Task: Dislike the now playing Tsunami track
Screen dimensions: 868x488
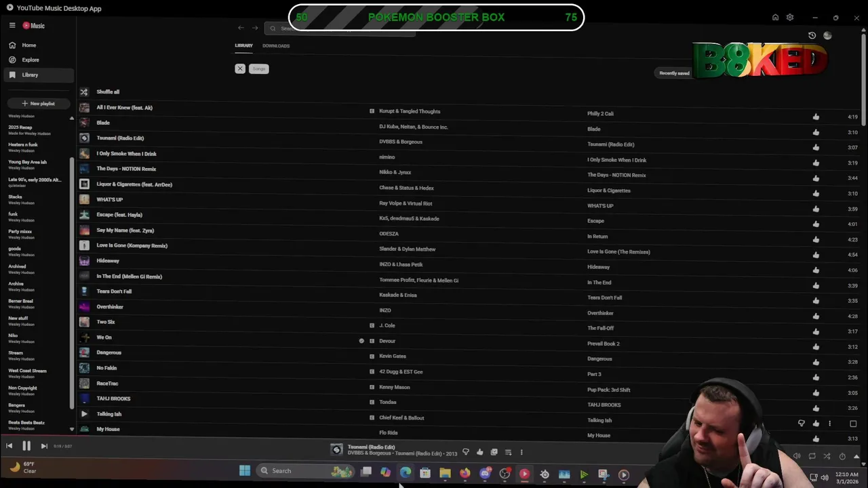Action: (x=466, y=452)
